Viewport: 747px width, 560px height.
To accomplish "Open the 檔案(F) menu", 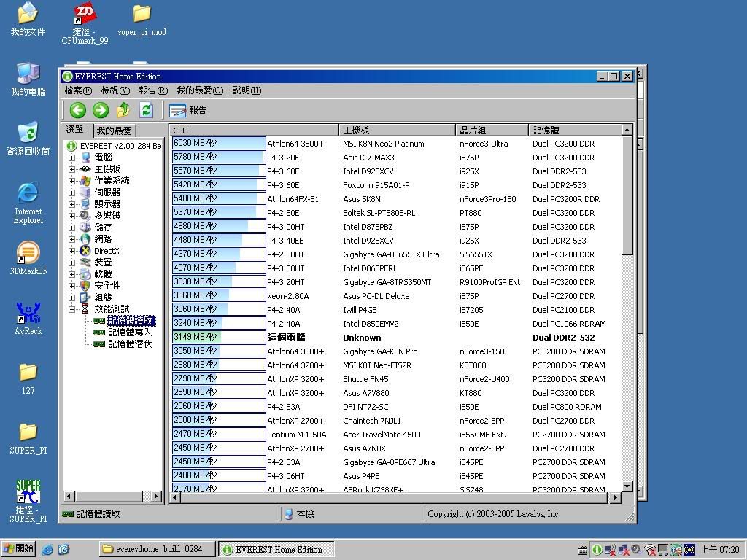I will click(x=78, y=90).
